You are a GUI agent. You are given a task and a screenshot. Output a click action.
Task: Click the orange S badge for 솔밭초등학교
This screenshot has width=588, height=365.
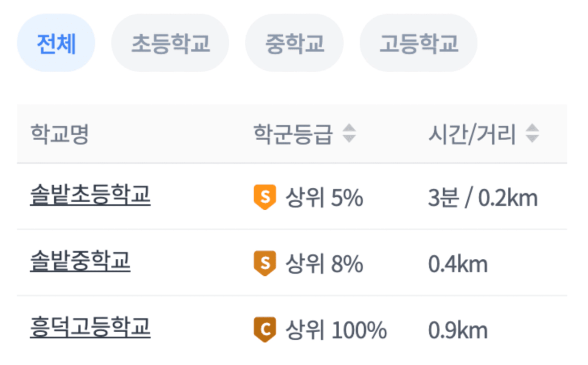pos(264,197)
